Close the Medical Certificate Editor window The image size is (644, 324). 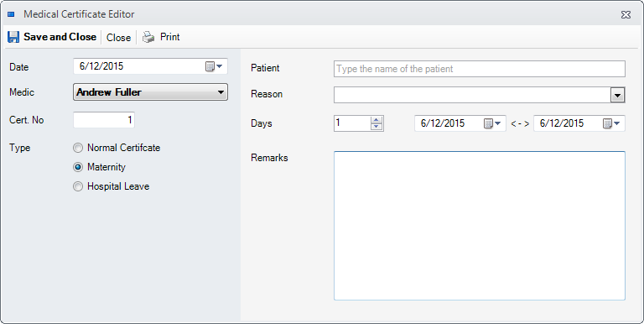click(x=626, y=15)
